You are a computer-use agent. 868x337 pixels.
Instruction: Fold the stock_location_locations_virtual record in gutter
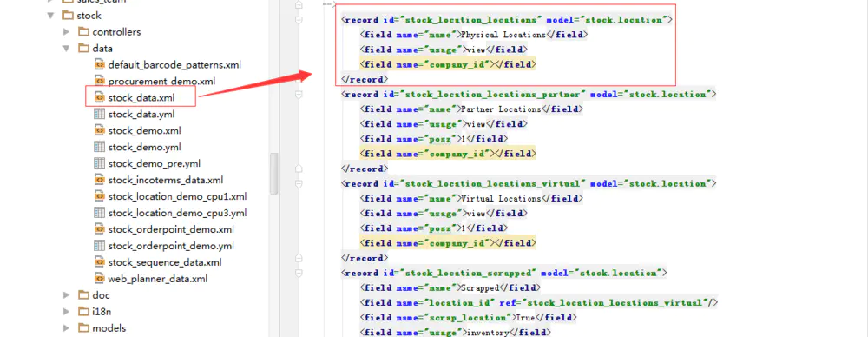pyautogui.click(x=299, y=183)
